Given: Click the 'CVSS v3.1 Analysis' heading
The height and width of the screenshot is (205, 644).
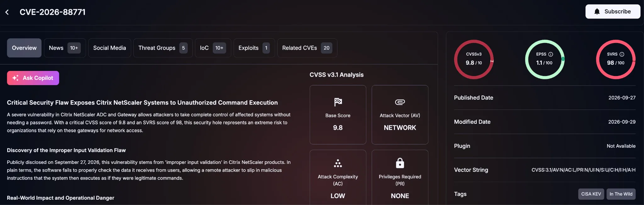Looking at the screenshot, I should (x=336, y=75).
